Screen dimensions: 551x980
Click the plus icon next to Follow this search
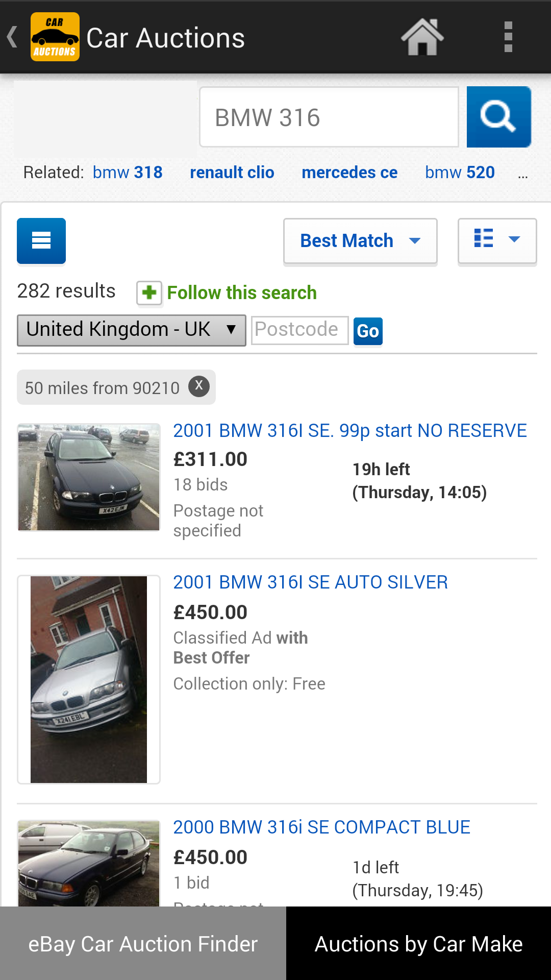click(148, 292)
